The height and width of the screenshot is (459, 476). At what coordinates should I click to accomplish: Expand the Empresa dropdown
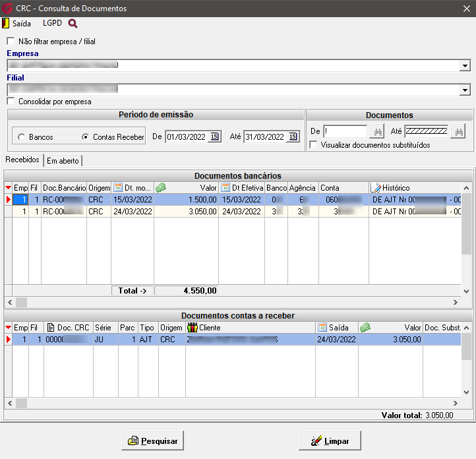pos(465,65)
